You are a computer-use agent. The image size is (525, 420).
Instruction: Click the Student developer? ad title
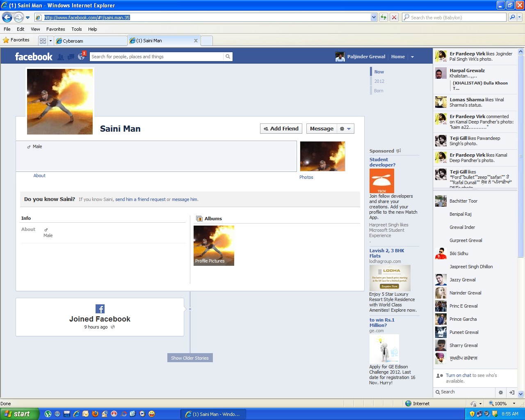coord(382,162)
